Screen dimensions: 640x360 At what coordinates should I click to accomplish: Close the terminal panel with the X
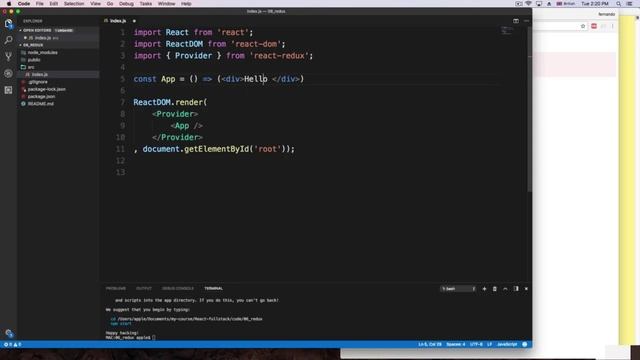526,289
